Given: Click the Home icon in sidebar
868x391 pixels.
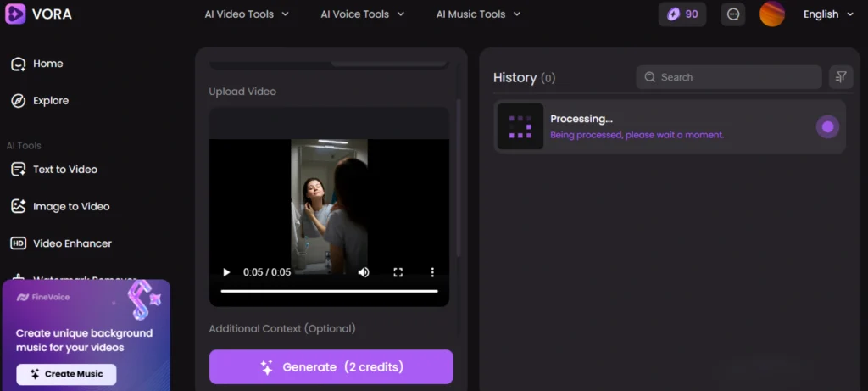Looking at the screenshot, I should point(19,64).
